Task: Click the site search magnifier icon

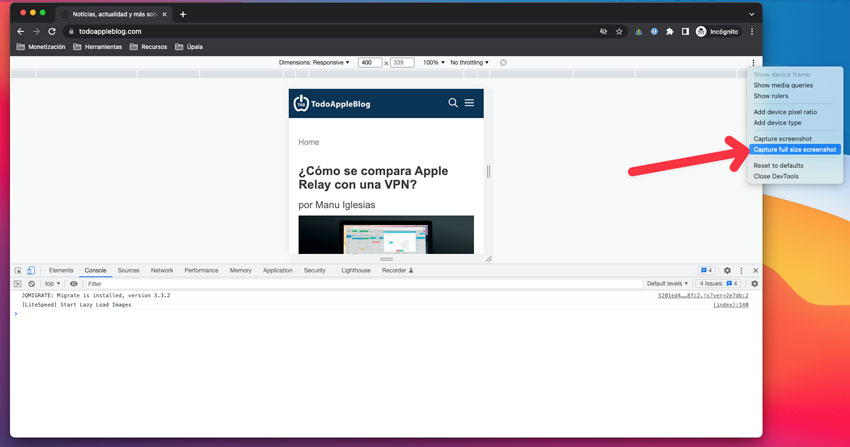Action: [x=453, y=103]
